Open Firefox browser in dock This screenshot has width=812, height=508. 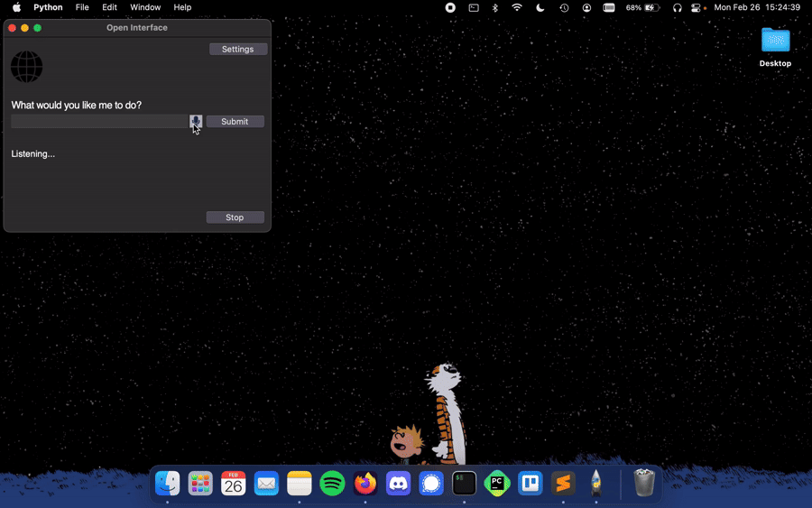[x=365, y=483]
